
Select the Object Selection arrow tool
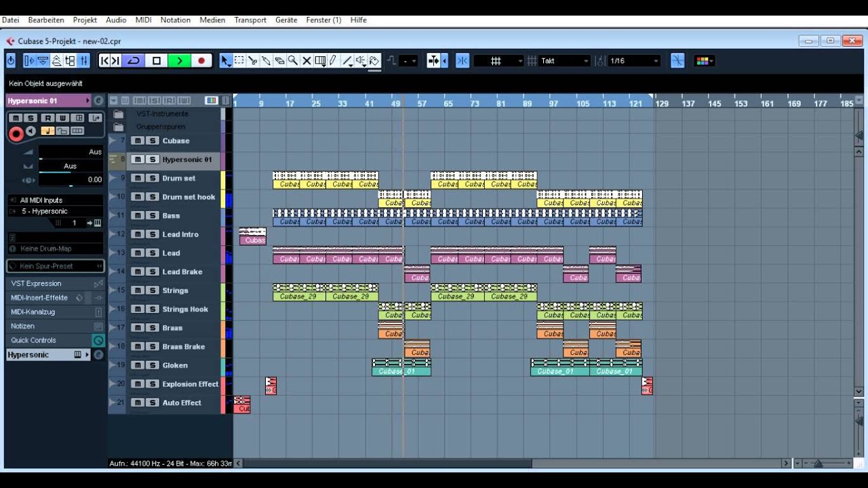pyautogui.click(x=226, y=61)
